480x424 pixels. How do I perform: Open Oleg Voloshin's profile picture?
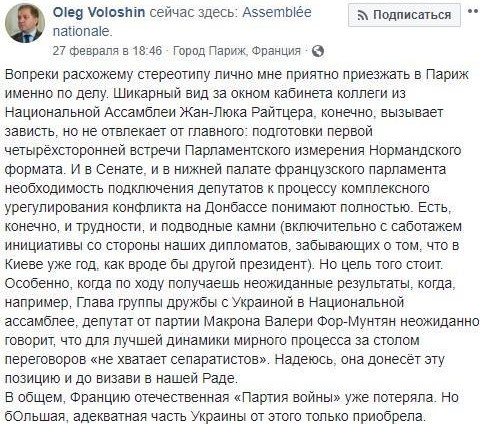tap(25, 23)
